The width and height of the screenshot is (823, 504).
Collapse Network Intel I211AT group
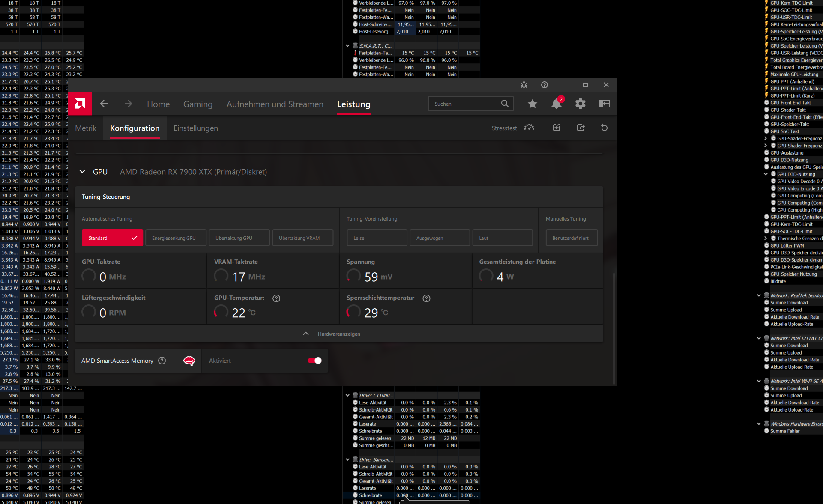[x=759, y=338]
